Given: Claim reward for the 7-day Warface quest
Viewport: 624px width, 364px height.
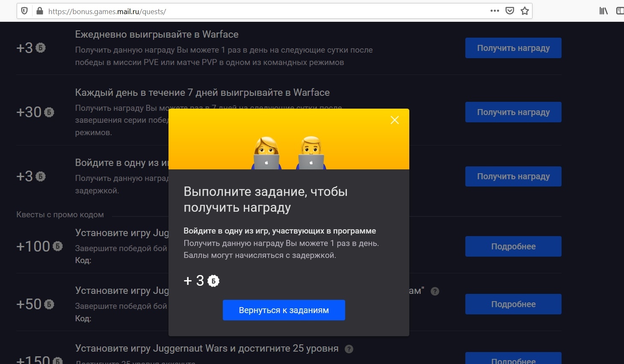Looking at the screenshot, I should point(513,112).
